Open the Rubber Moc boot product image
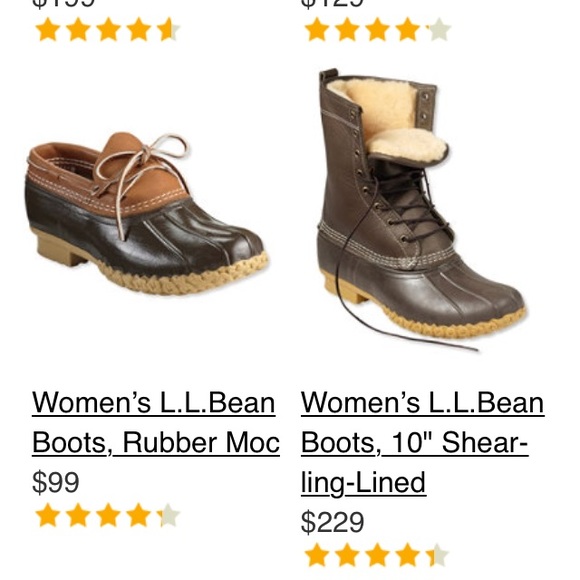580x580 pixels. [147, 214]
